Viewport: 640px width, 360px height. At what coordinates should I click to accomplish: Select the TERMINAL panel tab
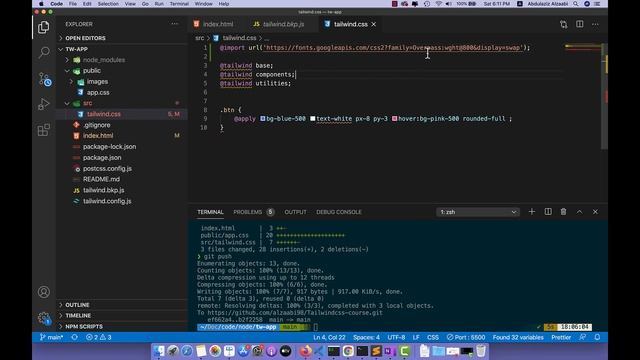coord(210,212)
